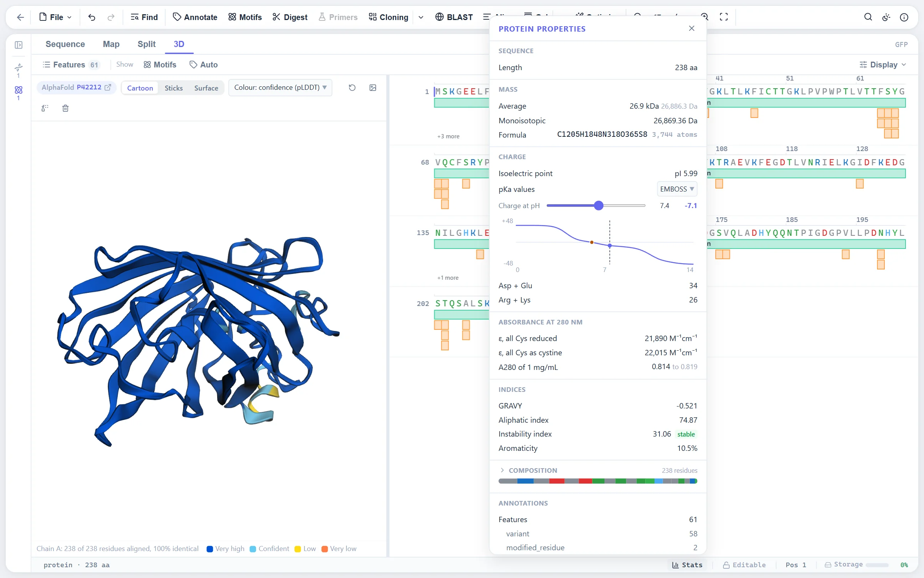Switch to the Sequence tab
Viewport: 924px width, 578px height.
65,44
